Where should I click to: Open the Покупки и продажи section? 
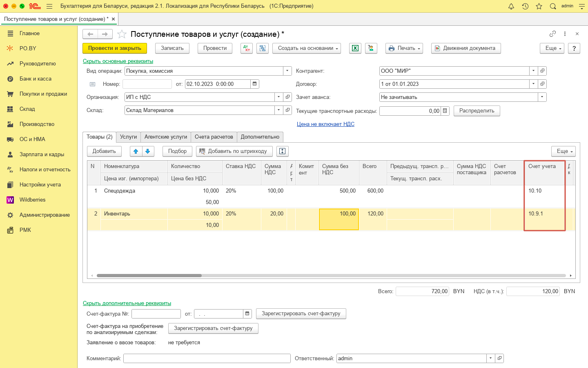pos(39,94)
